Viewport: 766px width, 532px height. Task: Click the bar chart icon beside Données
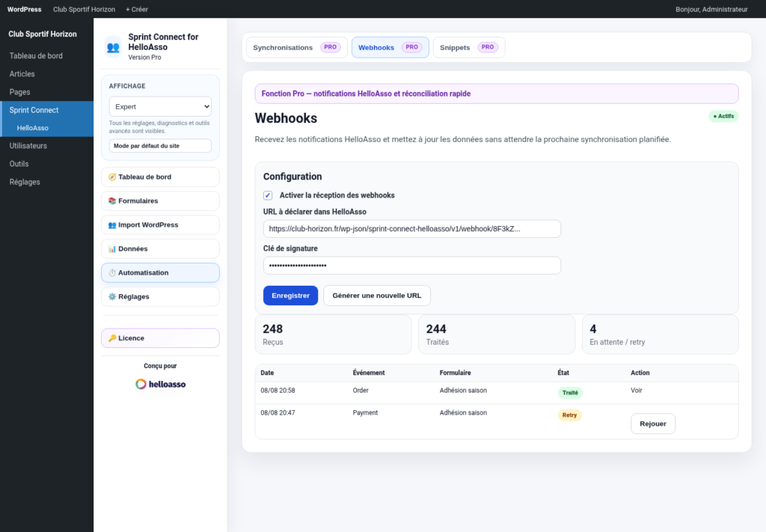[112, 248]
